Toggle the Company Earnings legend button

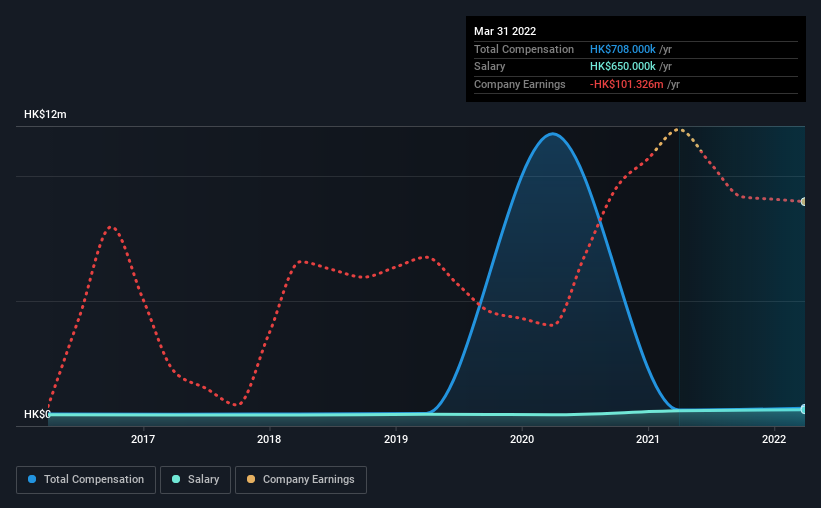point(301,480)
